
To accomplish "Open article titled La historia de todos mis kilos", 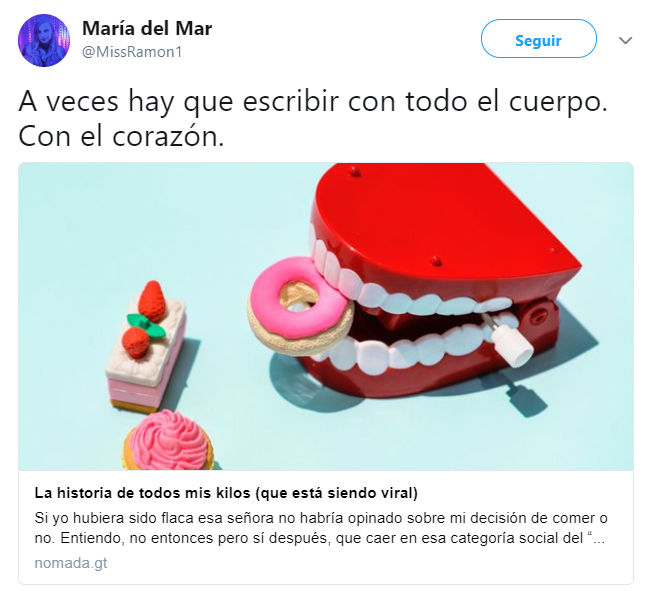I will click(226, 493).
